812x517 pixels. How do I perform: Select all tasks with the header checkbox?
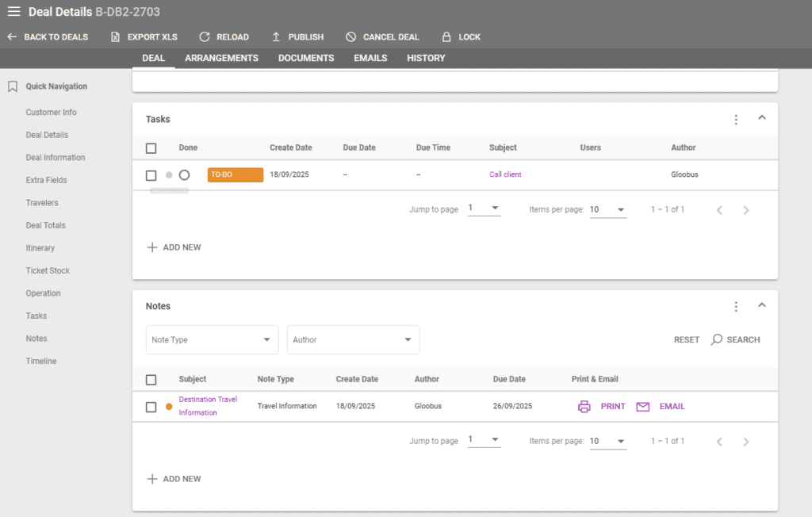[x=151, y=147]
